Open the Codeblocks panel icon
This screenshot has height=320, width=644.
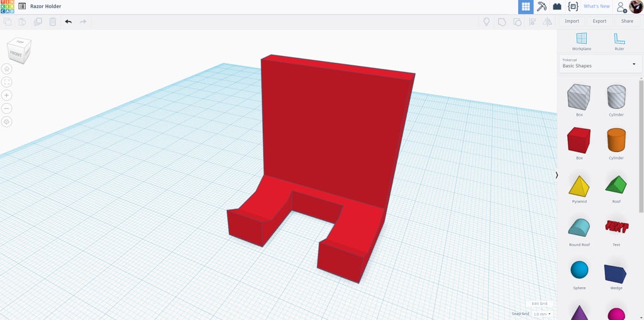tap(572, 6)
